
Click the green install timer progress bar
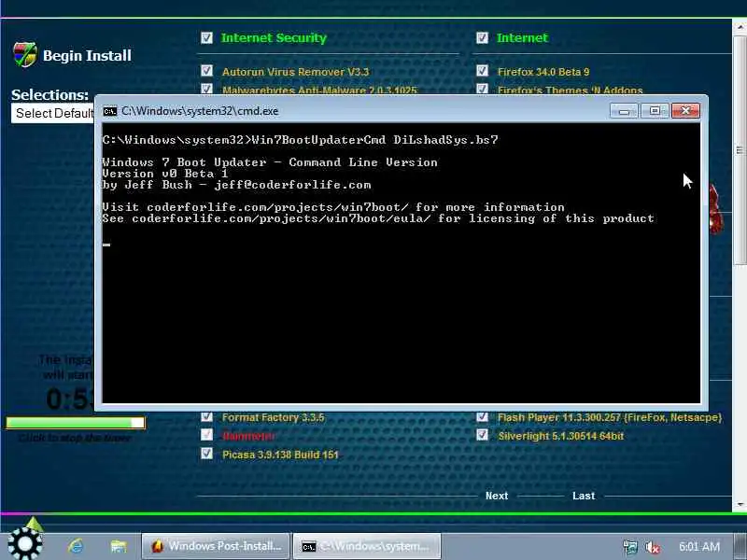pyautogui.click(x=76, y=423)
